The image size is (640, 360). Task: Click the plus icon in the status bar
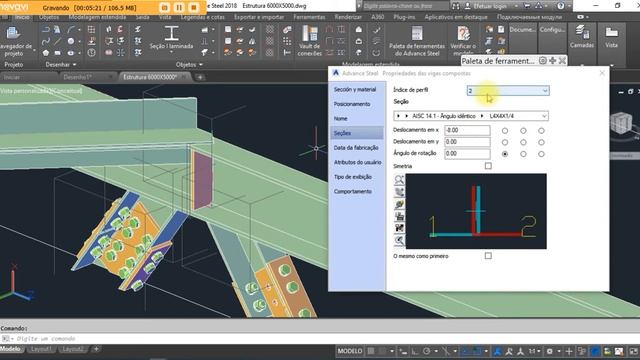tap(569, 351)
